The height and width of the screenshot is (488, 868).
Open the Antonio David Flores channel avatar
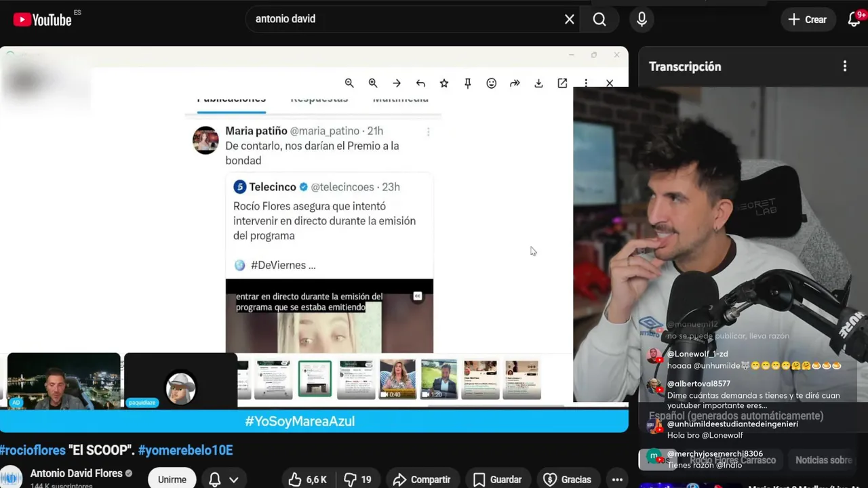[11, 477]
